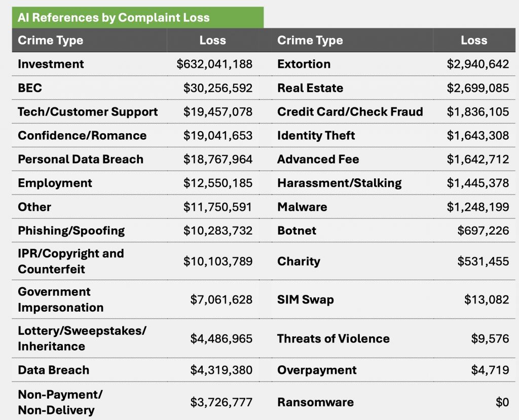The image size is (519, 420).
Task: Click the Harassment/Stalking crime type
Action: click(x=339, y=183)
